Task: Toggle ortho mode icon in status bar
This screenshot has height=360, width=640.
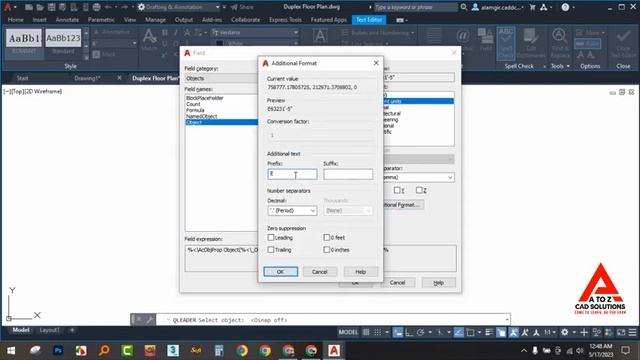Action: [409, 332]
